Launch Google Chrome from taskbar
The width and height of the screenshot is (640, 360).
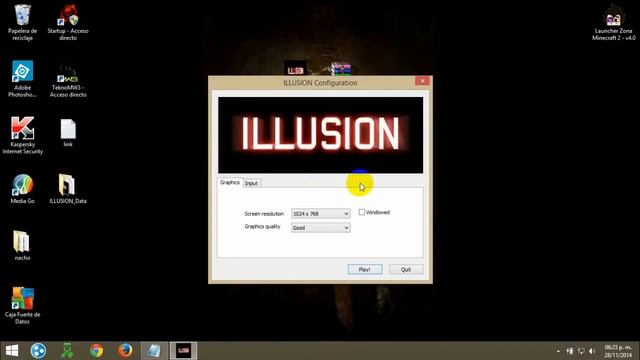(x=97, y=351)
